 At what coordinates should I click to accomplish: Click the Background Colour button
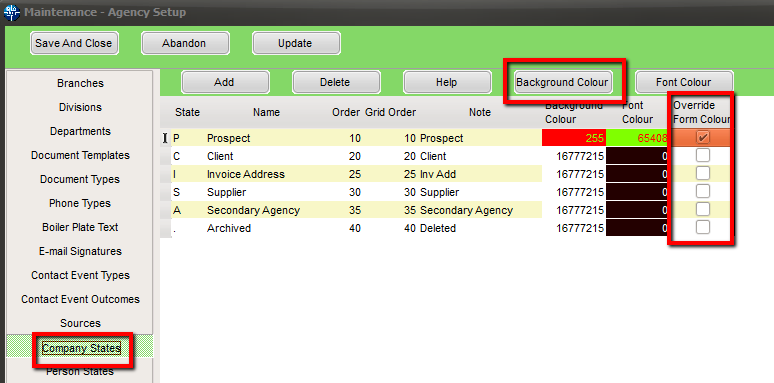tap(562, 82)
